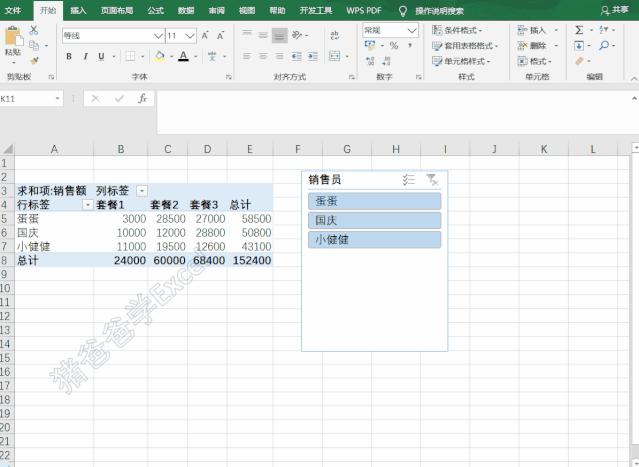Image resolution: width=639 pixels, height=467 pixels.
Task: Click the AutoSum sigma icon
Action: point(579,30)
